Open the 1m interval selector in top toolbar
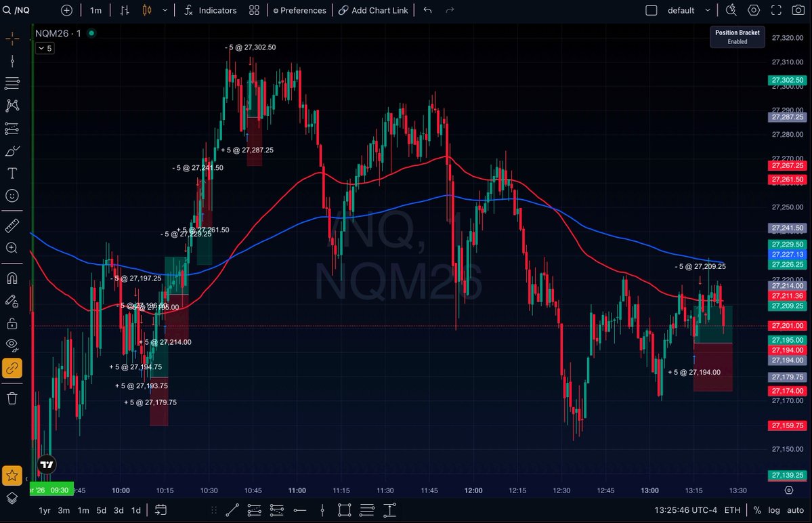The width and height of the screenshot is (812, 523). coord(95,10)
